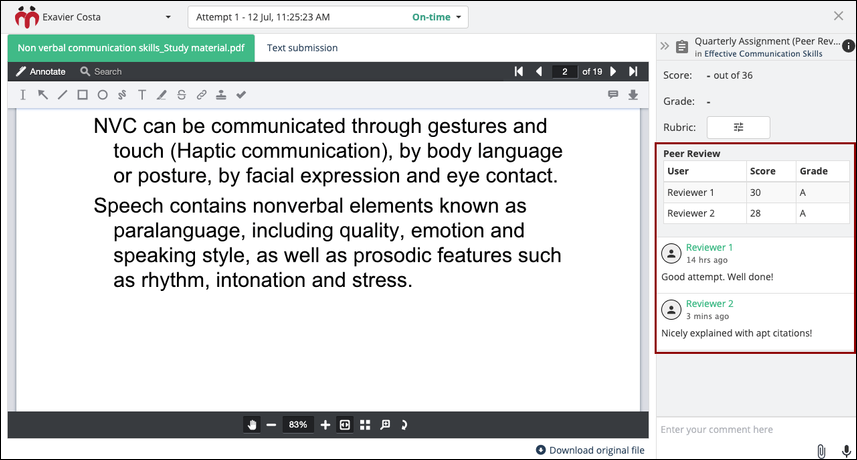Viewport: 857px width, 460px height.
Task: Select the circle drawing tool
Action: pos(102,95)
